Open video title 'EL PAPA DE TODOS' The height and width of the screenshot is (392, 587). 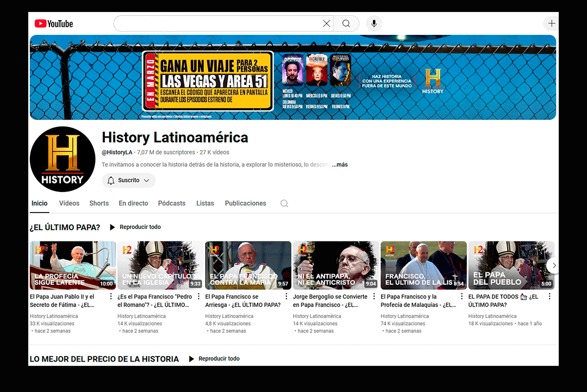point(503,301)
